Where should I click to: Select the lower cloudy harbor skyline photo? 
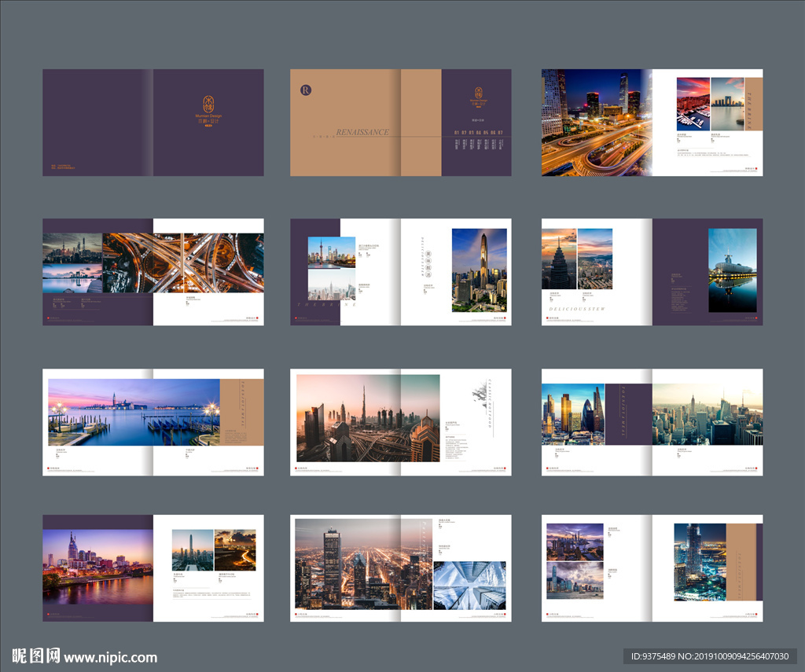[575, 581]
